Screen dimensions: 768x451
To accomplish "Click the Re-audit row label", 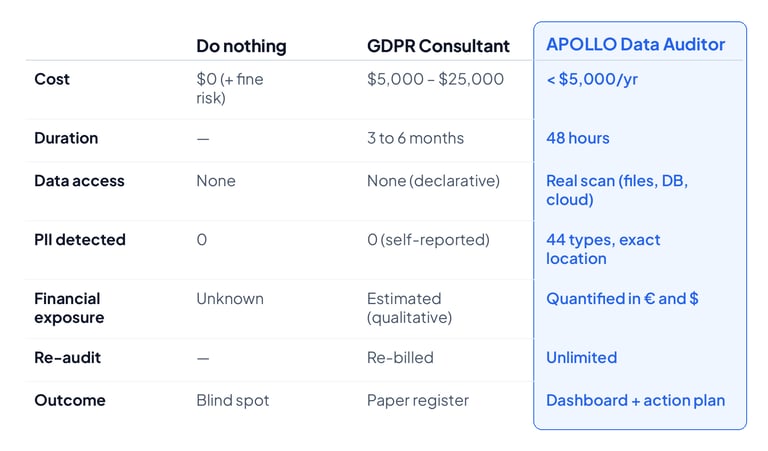I will [x=66, y=357].
